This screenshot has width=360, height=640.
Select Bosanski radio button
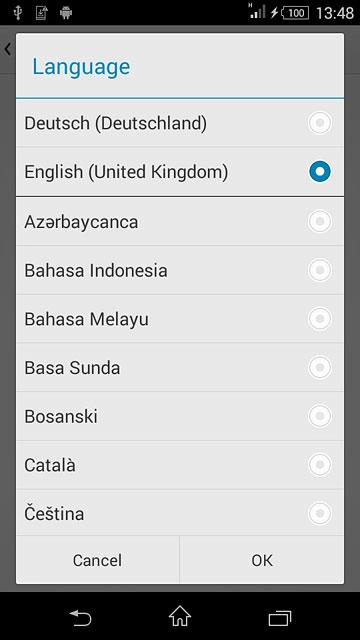(320, 416)
